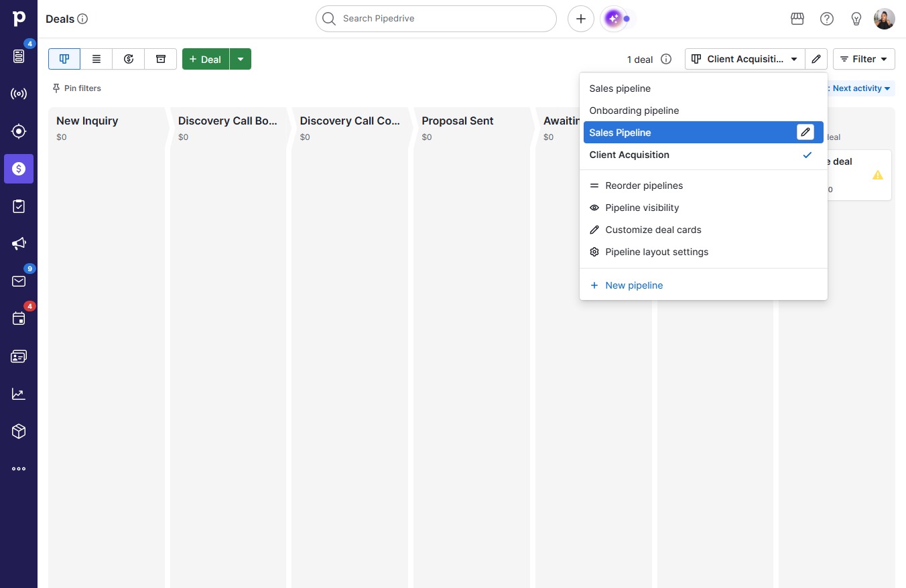Screen dimensions: 906x588
Task: Open Pipeline visibility settings
Action: tap(704, 208)
